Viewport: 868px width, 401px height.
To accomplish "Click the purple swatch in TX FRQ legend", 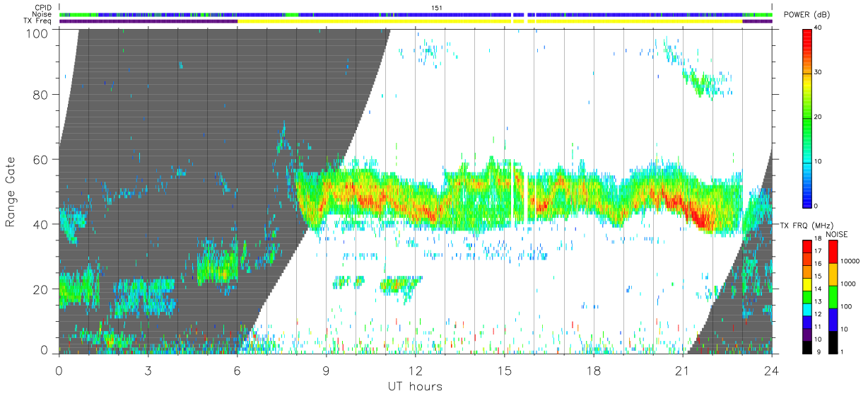I will coord(807,335).
